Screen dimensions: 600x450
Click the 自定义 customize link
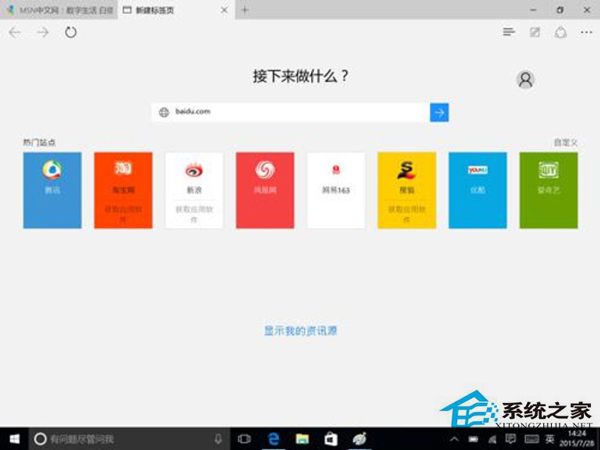[x=566, y=143]
